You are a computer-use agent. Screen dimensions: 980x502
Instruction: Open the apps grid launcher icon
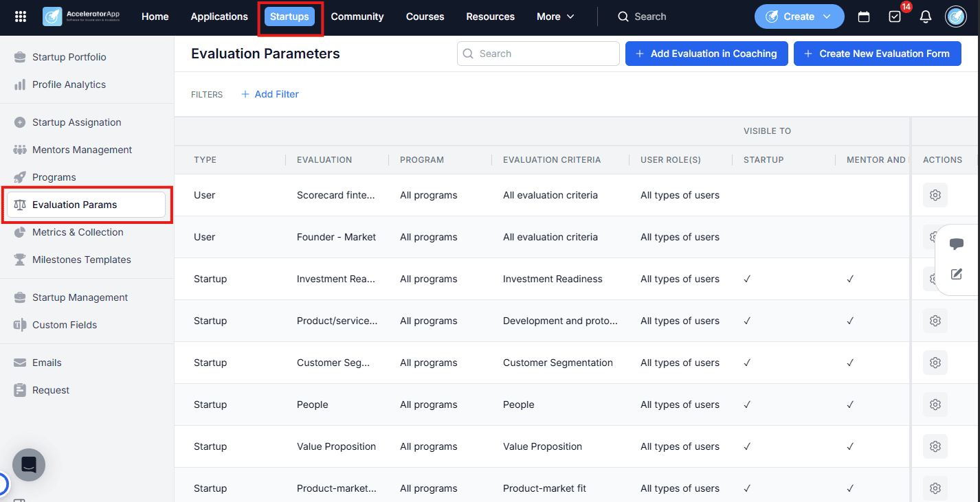click(21, 16)
